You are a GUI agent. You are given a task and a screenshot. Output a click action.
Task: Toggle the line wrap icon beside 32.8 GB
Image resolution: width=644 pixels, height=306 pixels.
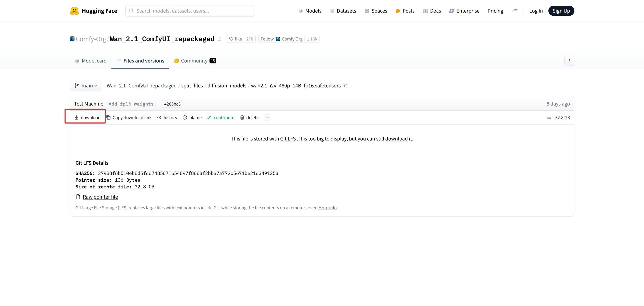[549, 117]
